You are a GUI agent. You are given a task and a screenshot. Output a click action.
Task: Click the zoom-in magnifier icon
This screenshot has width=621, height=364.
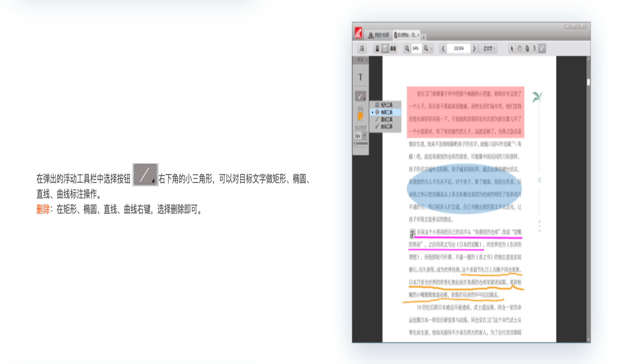408,47
